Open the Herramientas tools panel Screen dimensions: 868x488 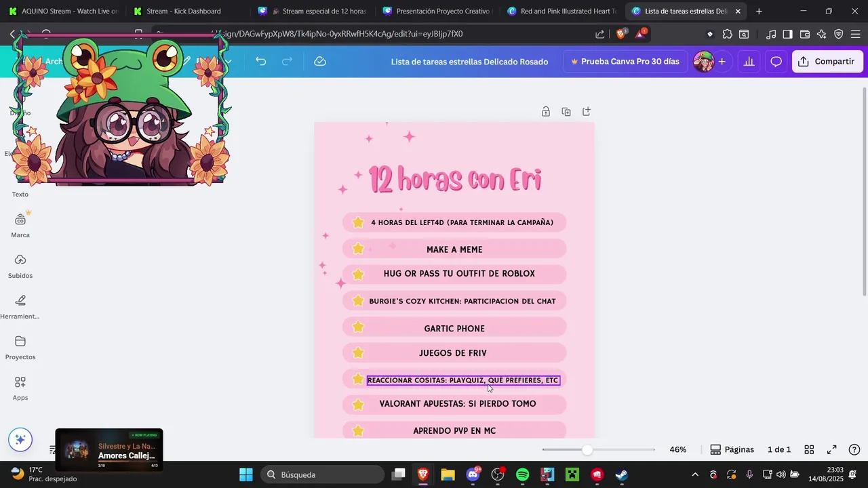coord(20,306)
